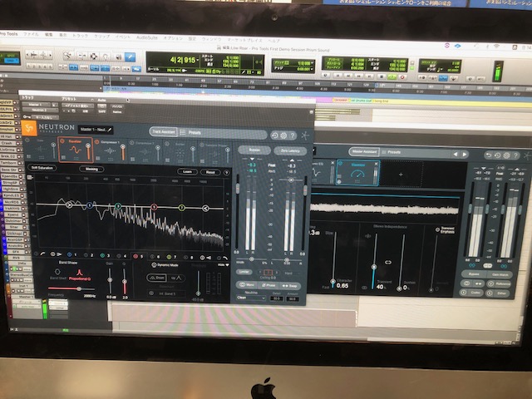This screenshot has height=399, width=532.
Task: Toggle Neutron Limiter on
Action: pyautogui.click(x=244, y=272)
